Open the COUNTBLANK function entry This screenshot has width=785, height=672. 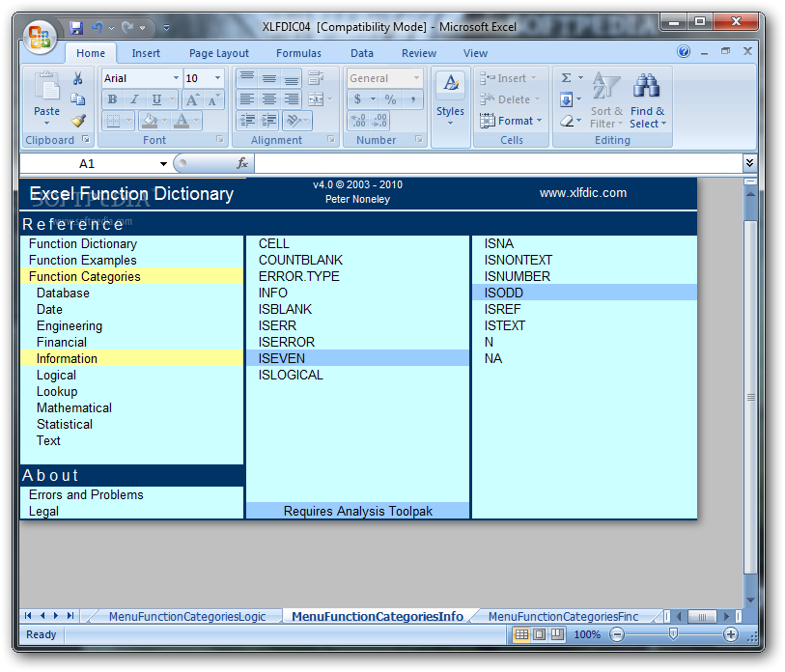[x=300, y=261]
